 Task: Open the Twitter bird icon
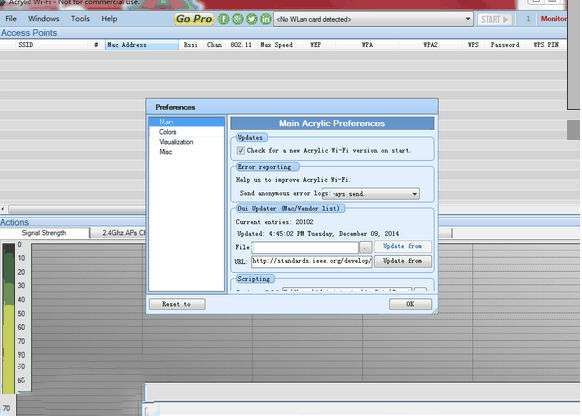pyautogui.click(x=252, y=19)
